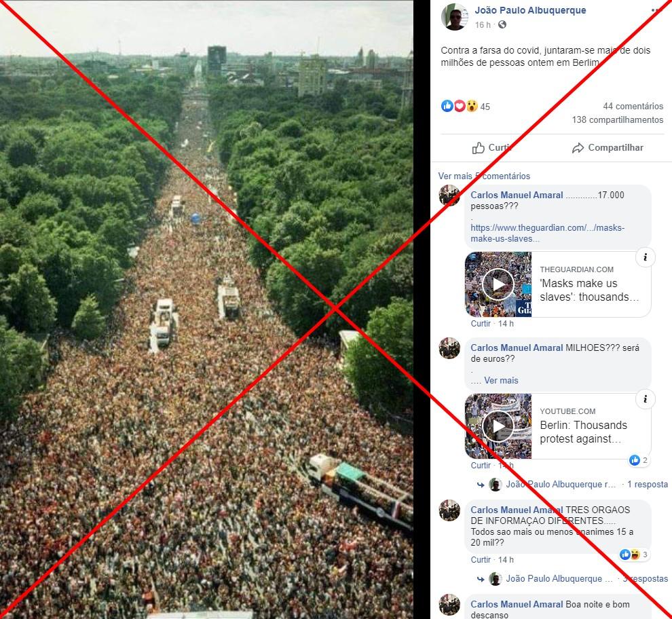Viewport: 672px width, 619px height.
Task: Like the 17.000 pessoas comment via Curtir
Action: point(481,324)
